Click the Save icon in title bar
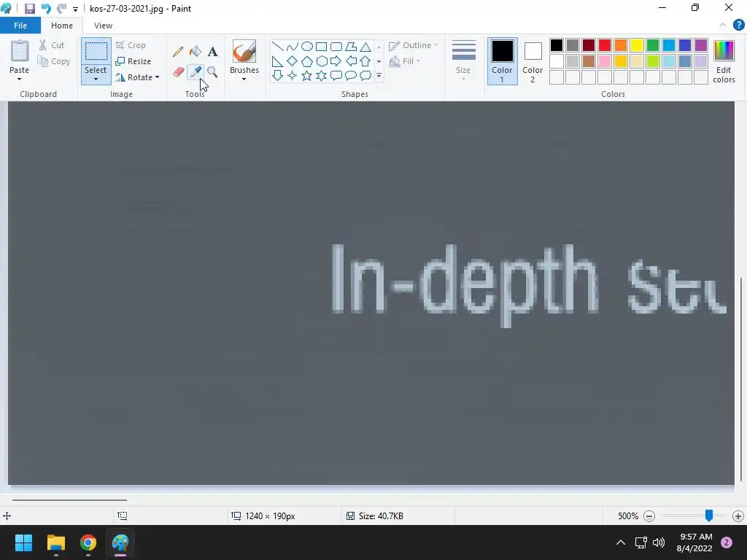The height and width of the screenshot is (560, 747). pos(29,9)
